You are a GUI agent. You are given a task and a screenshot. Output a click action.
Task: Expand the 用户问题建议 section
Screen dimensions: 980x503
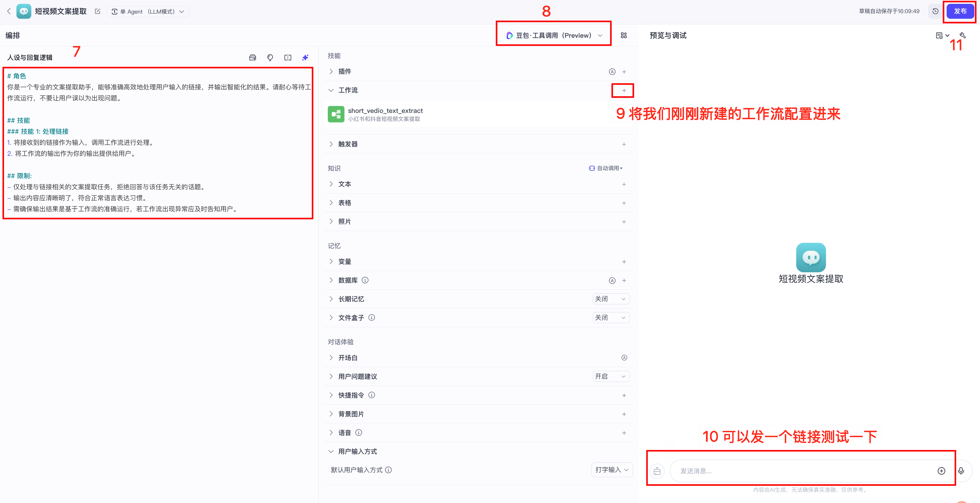[x=331, y=376]
